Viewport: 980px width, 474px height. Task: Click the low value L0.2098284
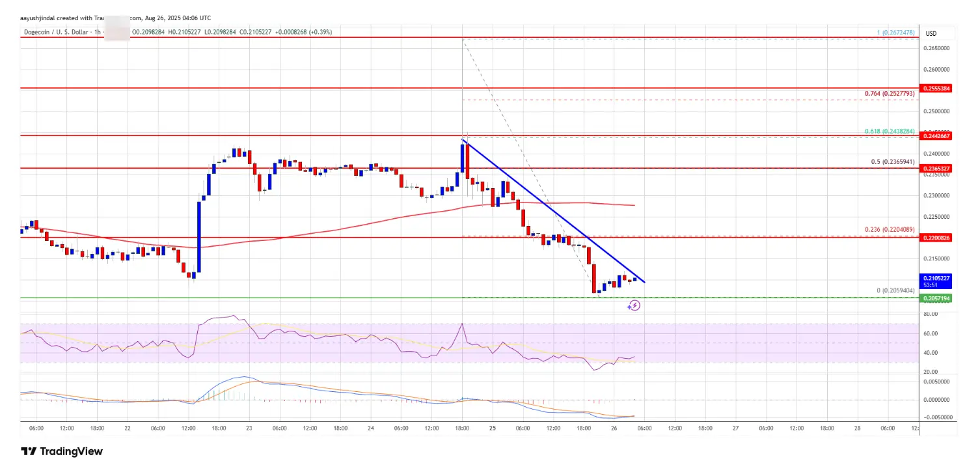pyautogui.click(x=220, y=32)
